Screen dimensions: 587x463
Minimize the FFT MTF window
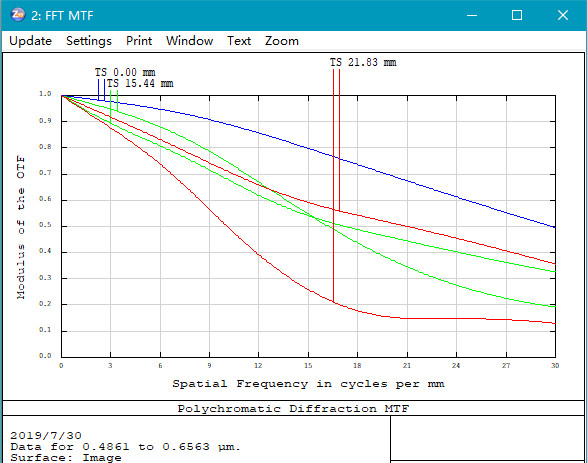click(472, 15)
